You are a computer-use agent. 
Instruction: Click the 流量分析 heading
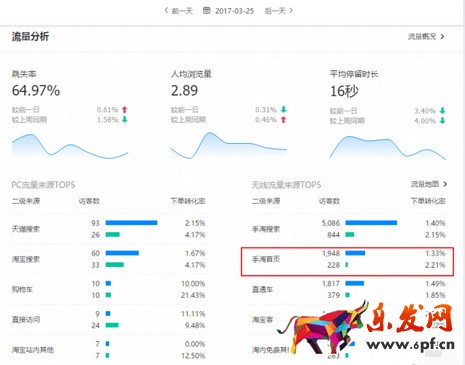[x=30, y=36]
